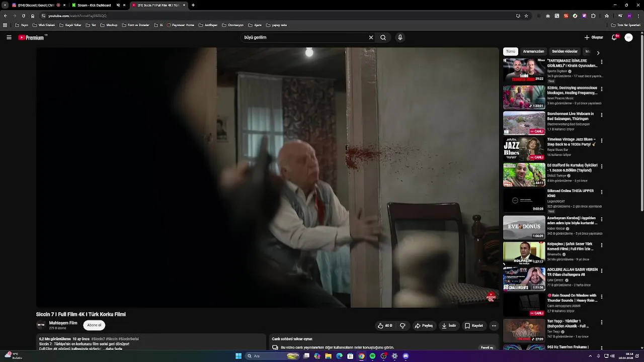Viewport: 644px width, 362px height.
Task: Subscribe with the Abone ol button
Action: [x=94, y=325]
